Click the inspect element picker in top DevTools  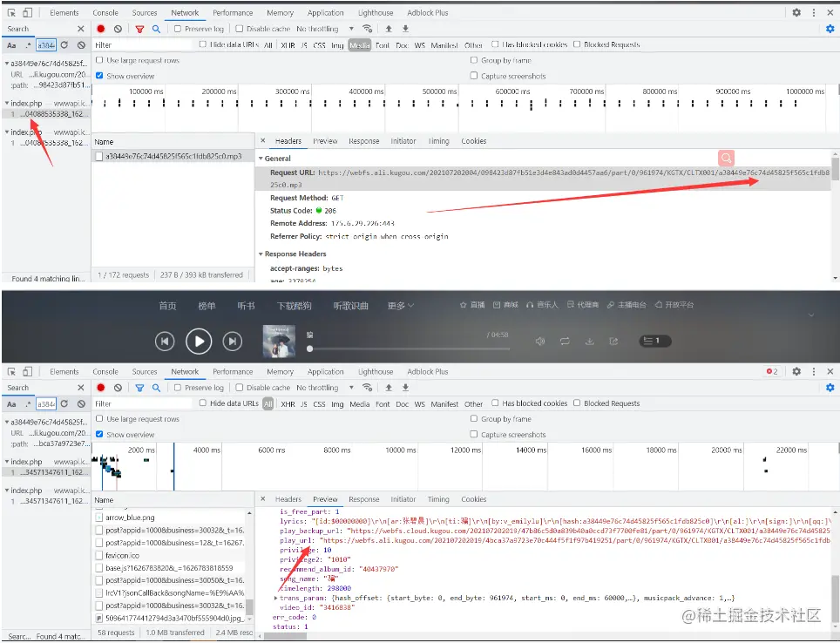coord(11,12)
